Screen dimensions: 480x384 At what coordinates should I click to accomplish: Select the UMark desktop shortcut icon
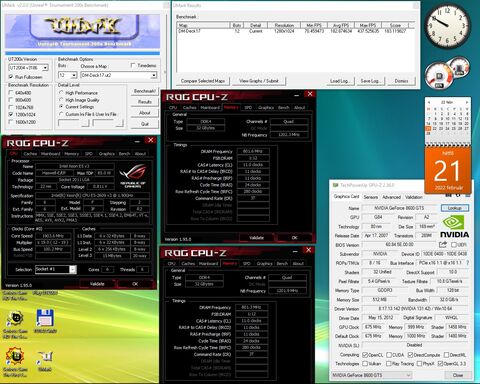[45, 358]
